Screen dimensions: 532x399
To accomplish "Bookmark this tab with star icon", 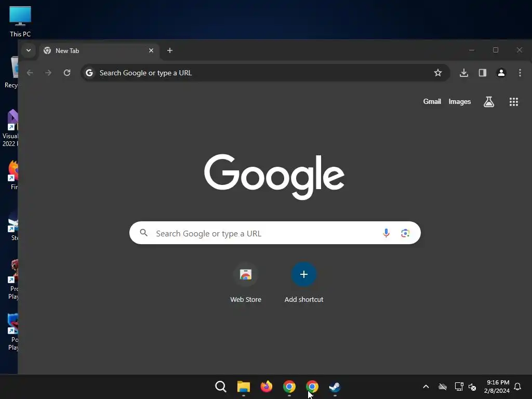I will coord(437,73).
